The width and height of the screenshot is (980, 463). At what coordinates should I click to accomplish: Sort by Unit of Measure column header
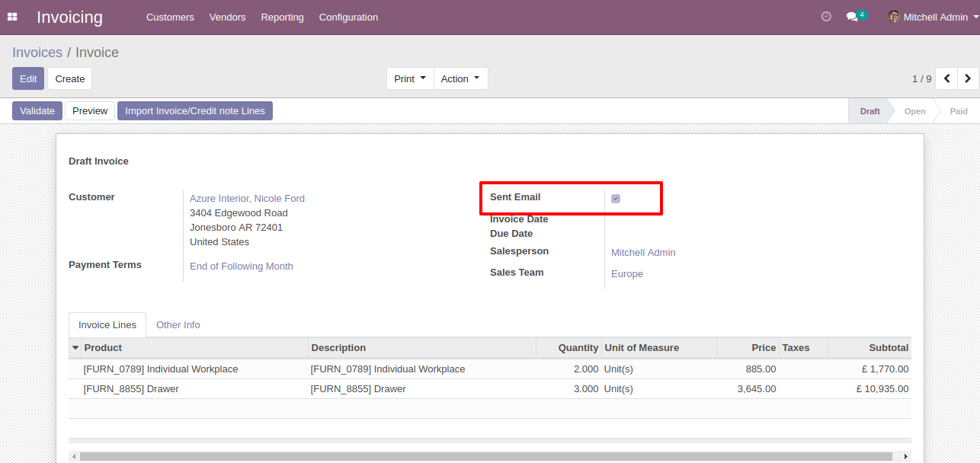pyautogui.click(x=659, y=347)
